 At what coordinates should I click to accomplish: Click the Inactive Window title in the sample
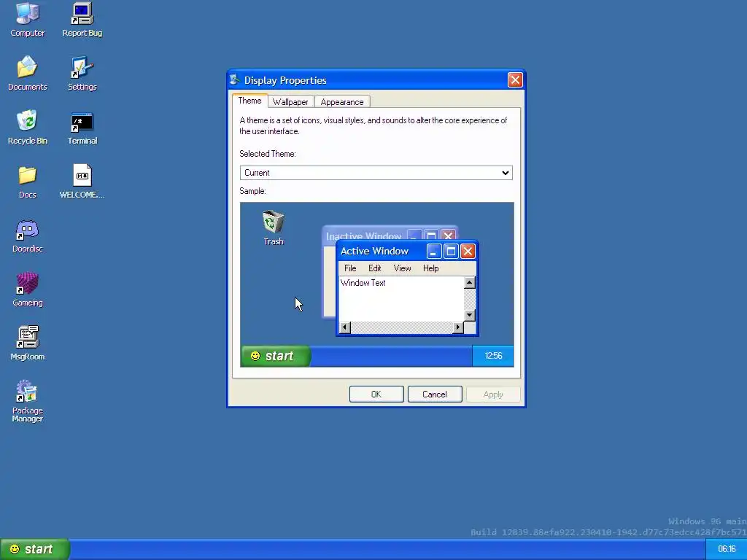click(x=363, y=236)
